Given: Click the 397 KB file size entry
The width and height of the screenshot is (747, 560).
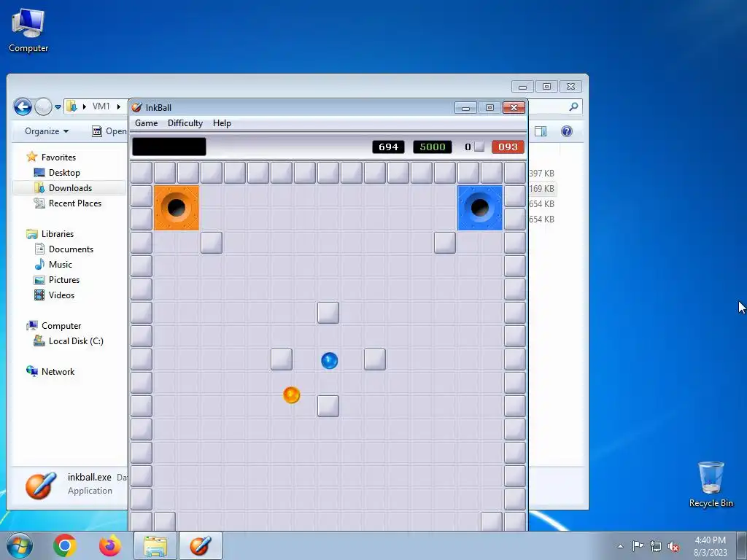Looking at the screenshot, I should tap(542, 174).
